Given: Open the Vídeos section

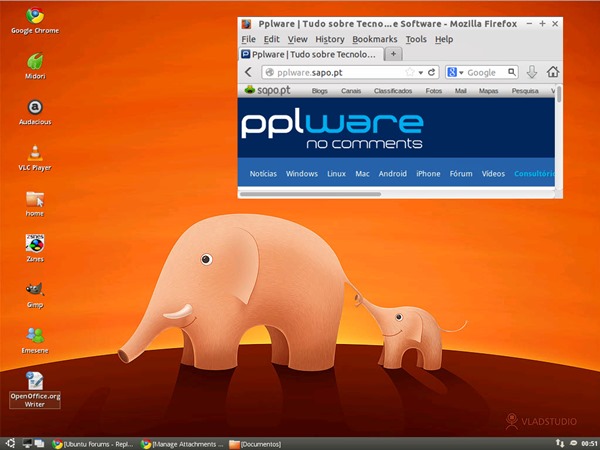Looking at the screenshot, I should [x=493, y=174].
